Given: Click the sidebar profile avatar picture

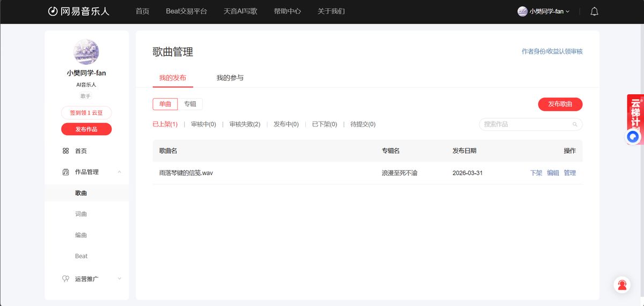Looking at the screenshot, I should tap(86, 52).
